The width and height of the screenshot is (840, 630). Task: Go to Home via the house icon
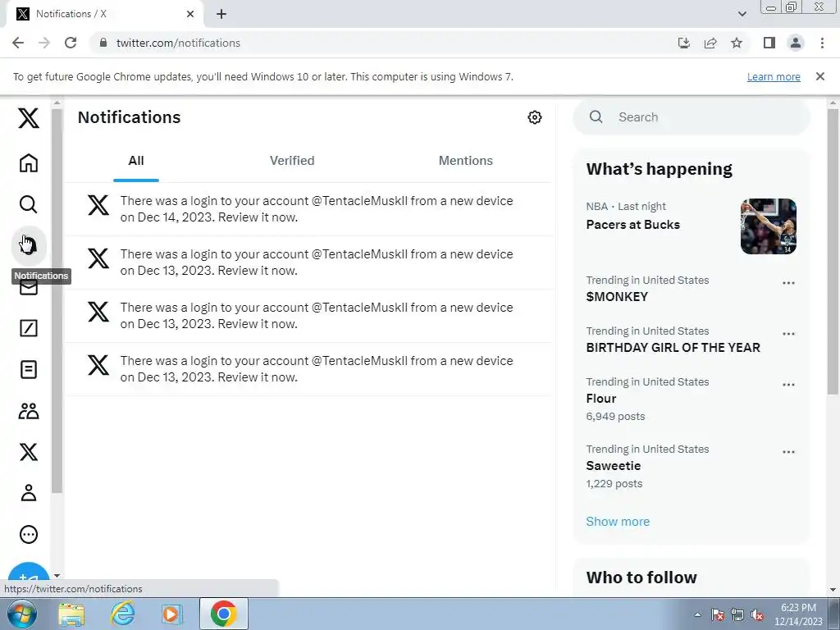tap(29, 163)
